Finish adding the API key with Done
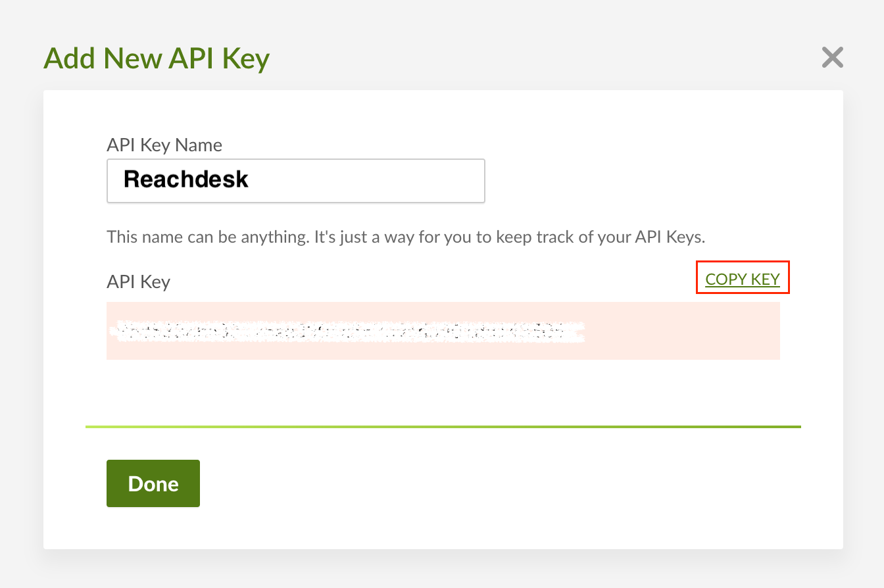 pos(153,483)
